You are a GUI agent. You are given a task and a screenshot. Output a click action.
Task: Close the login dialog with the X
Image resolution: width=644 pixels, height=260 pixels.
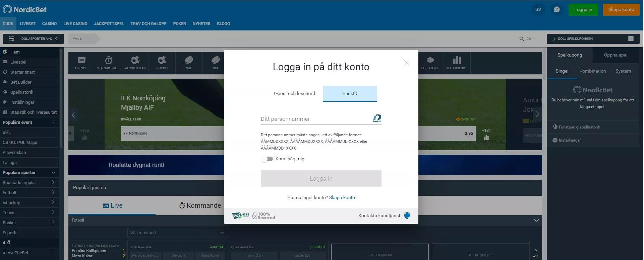(x=406, y=63)
